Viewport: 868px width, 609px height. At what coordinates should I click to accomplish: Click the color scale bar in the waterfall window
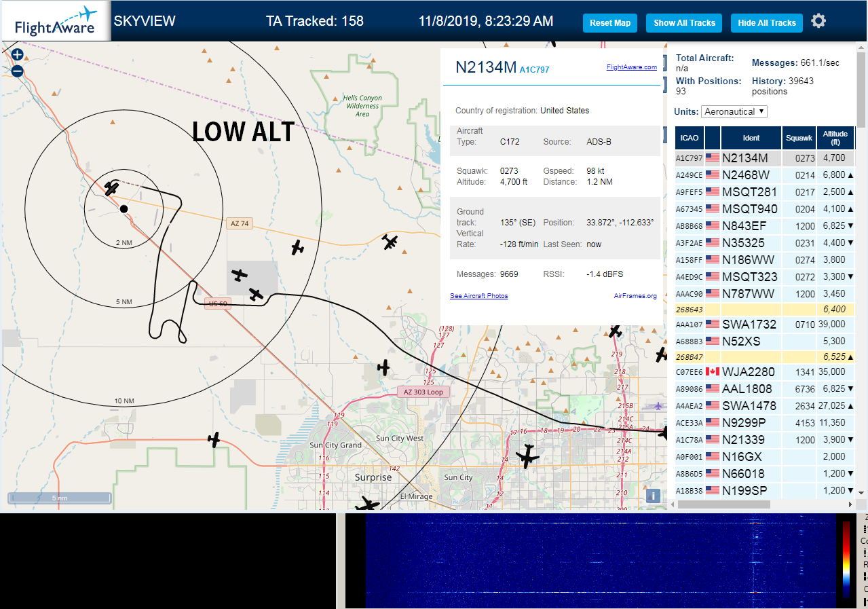click(846, 559)
